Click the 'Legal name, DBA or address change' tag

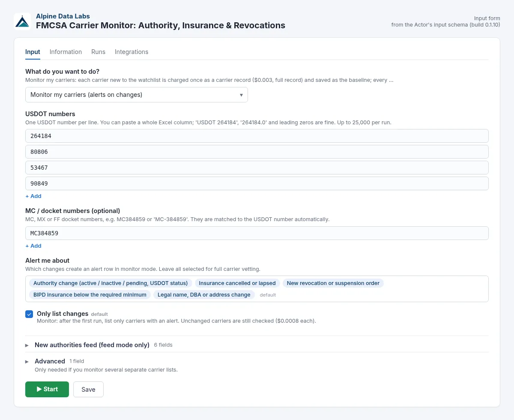click(204, 295)
